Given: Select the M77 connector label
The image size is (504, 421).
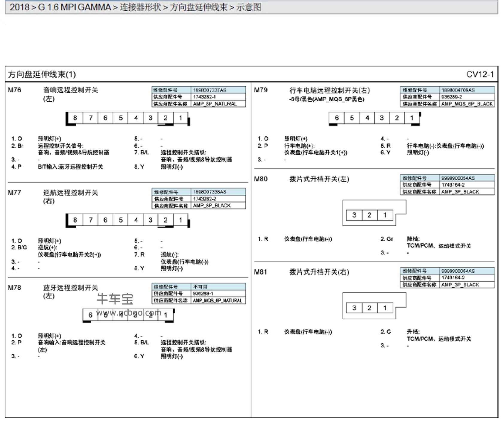Looking at the screenshot, I should pos(15,193).
